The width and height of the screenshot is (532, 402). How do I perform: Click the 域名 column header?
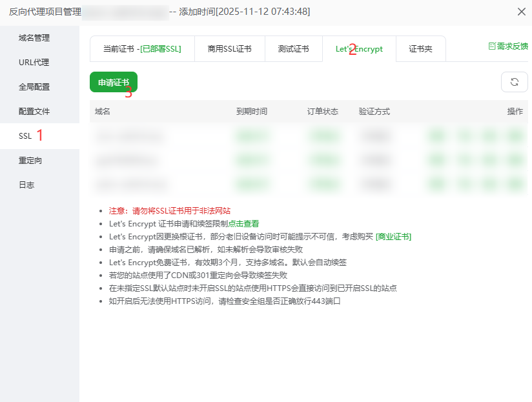click(103, 112)
